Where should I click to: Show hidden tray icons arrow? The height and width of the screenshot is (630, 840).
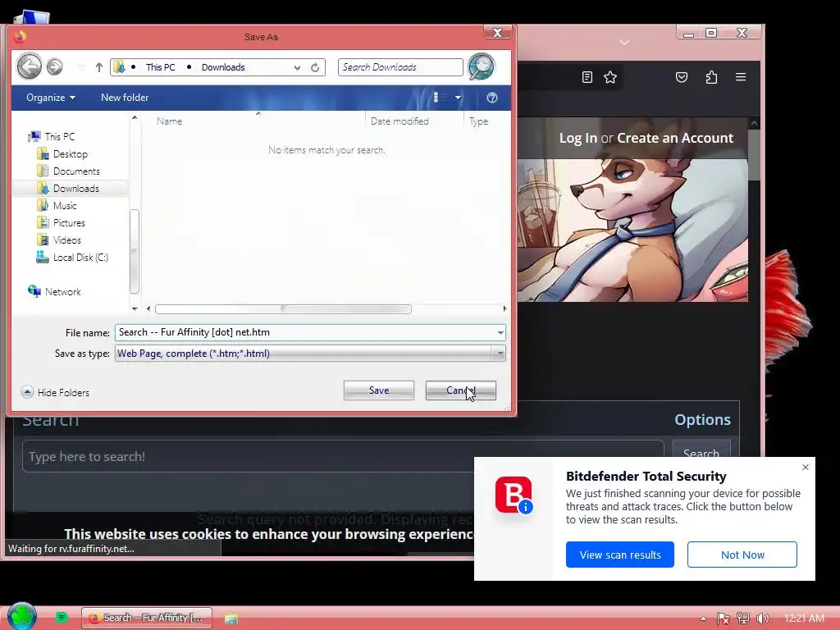703,619
